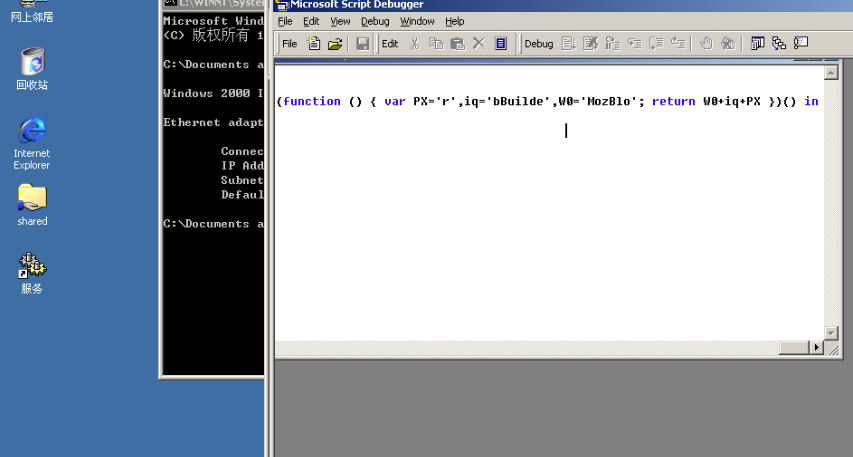Image resolution: width=853 pixels, height=457 pixels.
Task: Click the File toolbar label
Action: (289, 44)
